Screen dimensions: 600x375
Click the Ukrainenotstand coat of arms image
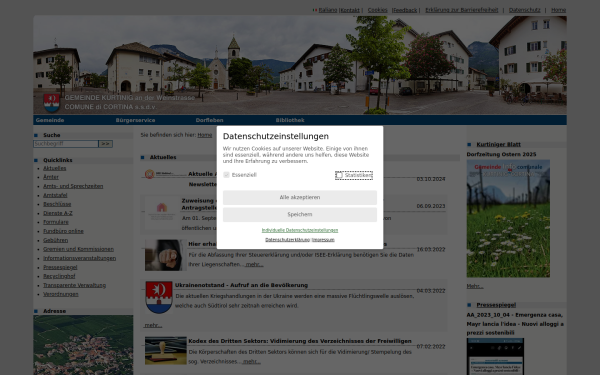click(159, 297)
